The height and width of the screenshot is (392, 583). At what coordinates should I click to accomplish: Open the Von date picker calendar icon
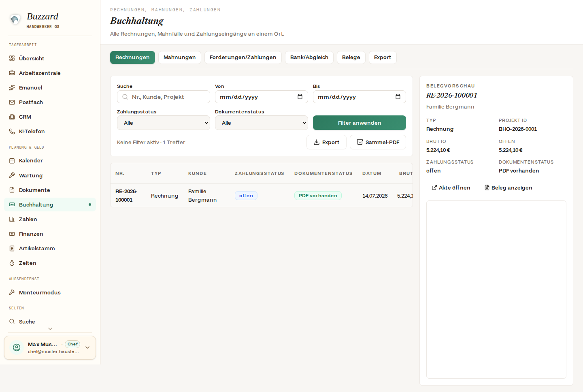click(300, 97)
